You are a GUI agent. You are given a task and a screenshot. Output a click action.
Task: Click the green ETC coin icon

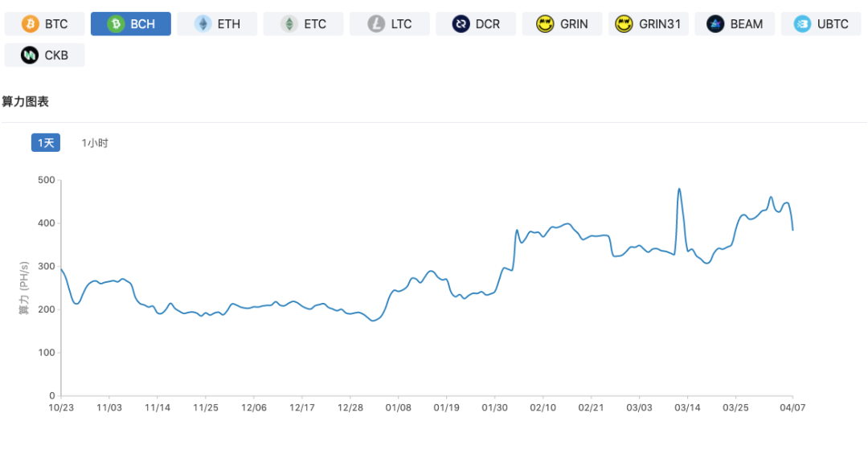tap(289, 24)
